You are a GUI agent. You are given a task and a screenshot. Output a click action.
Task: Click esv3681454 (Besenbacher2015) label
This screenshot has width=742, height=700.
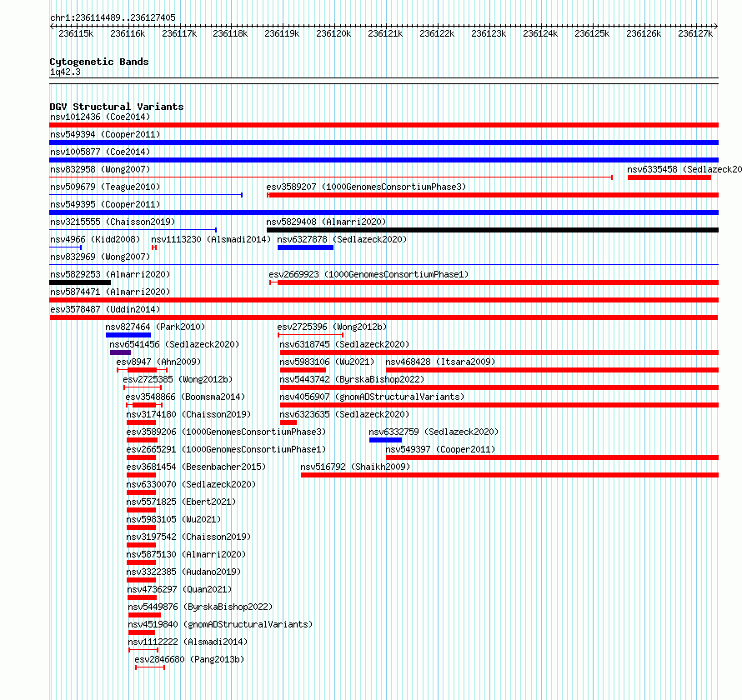pyautogui.click(x=197, y=467)
